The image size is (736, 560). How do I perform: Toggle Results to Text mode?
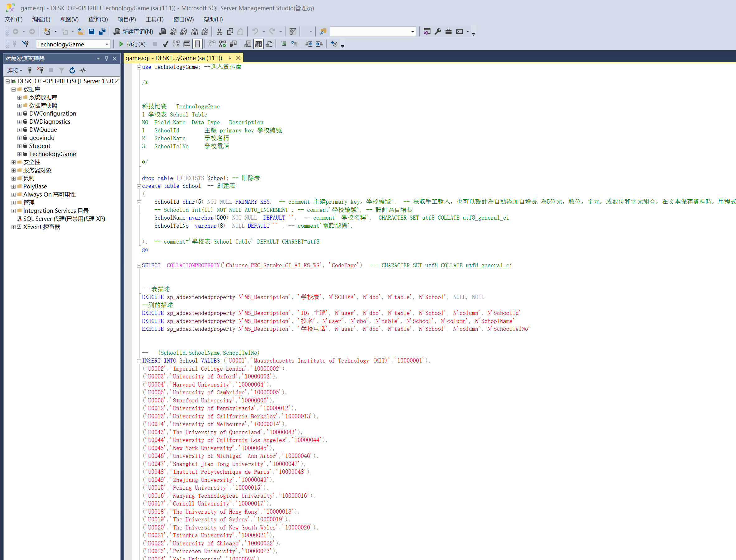(248, 44)
